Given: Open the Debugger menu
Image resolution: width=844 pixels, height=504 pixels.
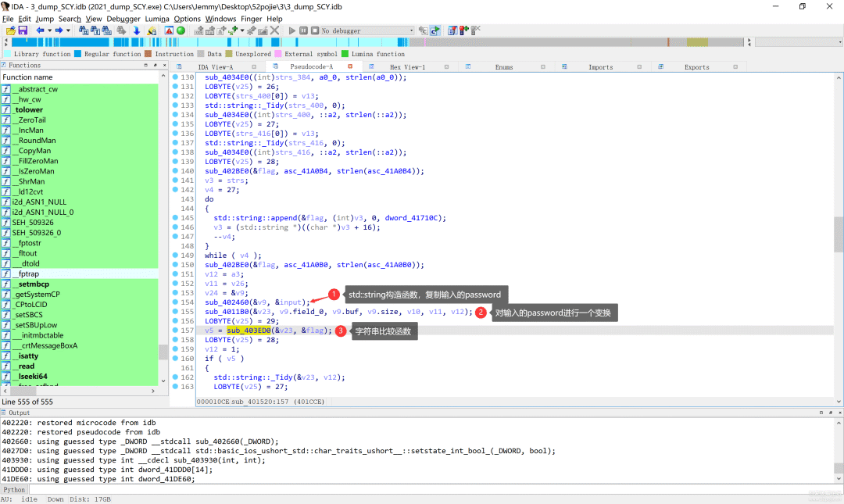Looking at the screenshot, I should (123, 19).
